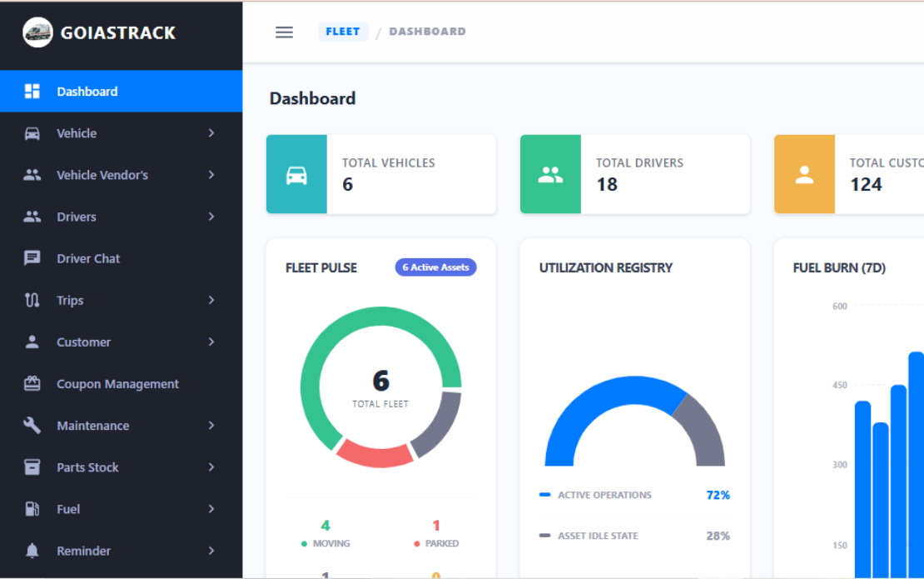Click the Drivers people icon in sidebar
Viewport: 924px width, 579px height.
click(32, 217)
